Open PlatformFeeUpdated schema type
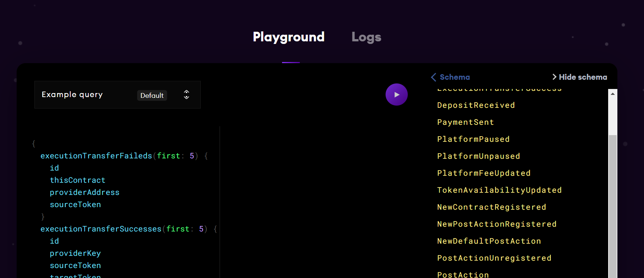Screen dimensions: 644x278 484,173
